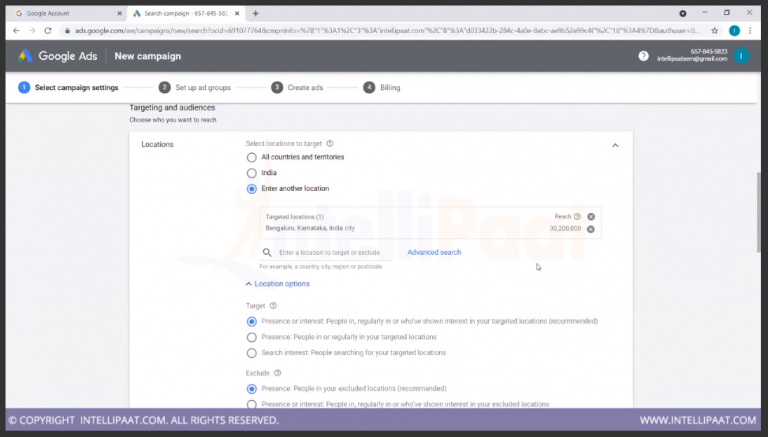
Task: Go to step 1 Select campaign settings
Action: tap(69, 88)
